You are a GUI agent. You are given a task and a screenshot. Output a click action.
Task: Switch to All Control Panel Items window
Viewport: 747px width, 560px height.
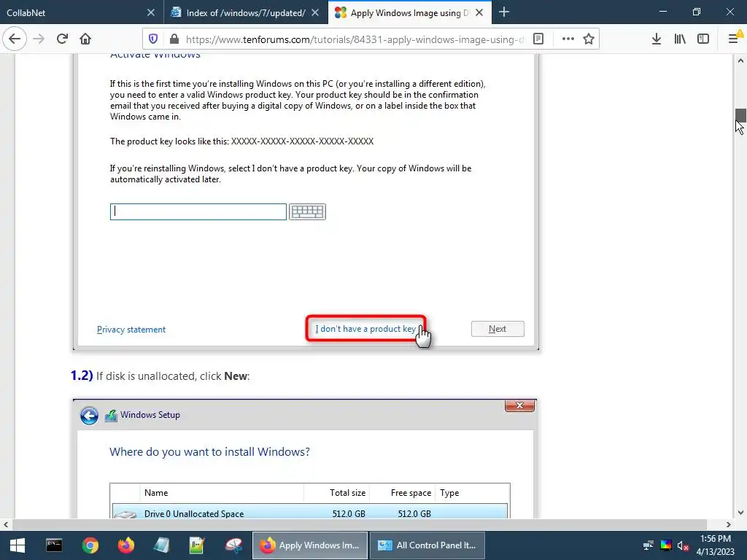point(427,545)
